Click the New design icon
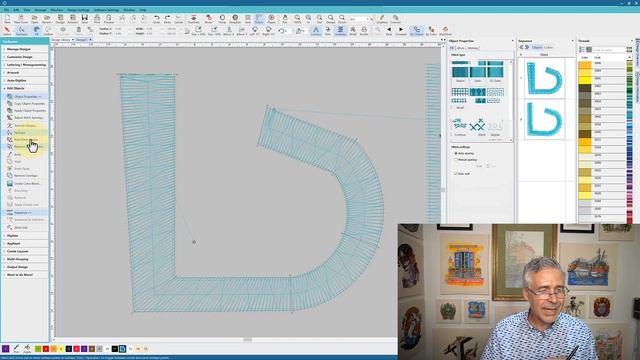640x360 pixels. [x=7, y=18]
